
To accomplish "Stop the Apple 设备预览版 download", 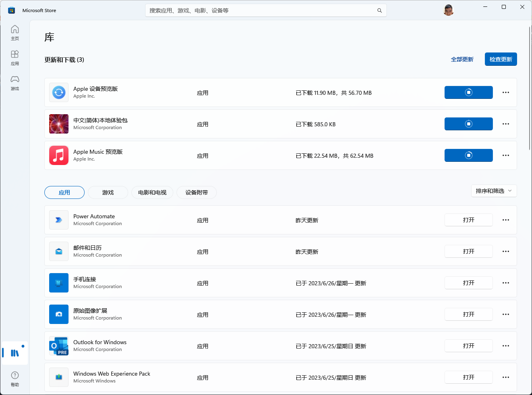I will 468,92.
